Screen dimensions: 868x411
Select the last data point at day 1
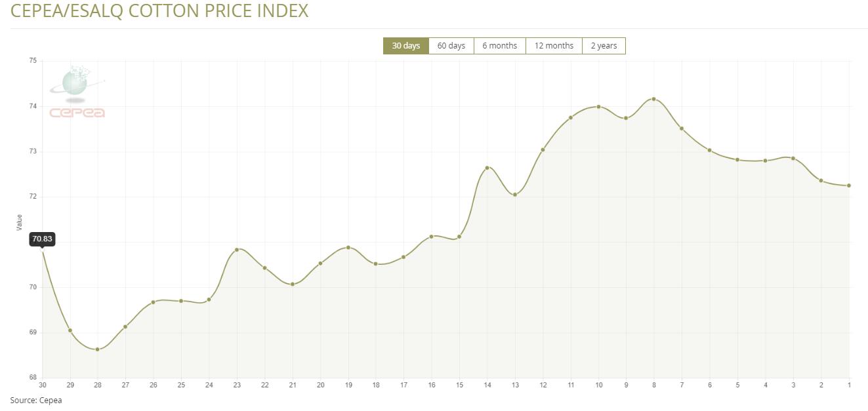coord(849,186)
